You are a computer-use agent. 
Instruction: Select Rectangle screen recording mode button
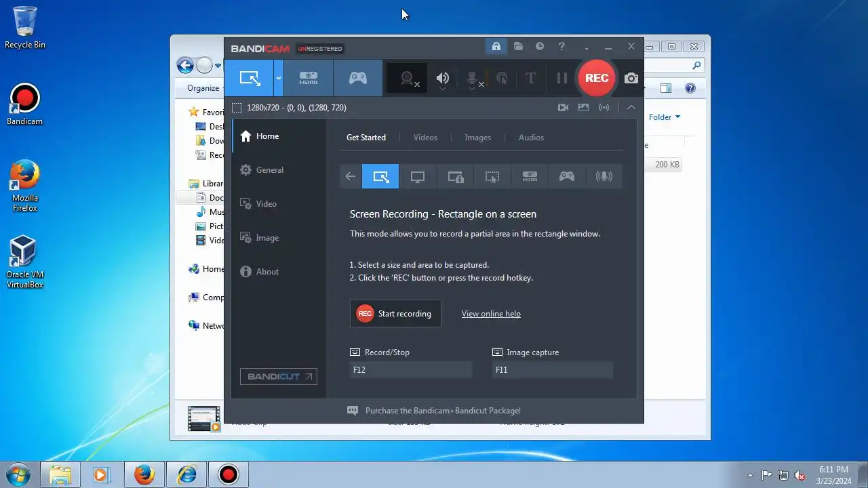pyautogui.click(x=250, y=78)
